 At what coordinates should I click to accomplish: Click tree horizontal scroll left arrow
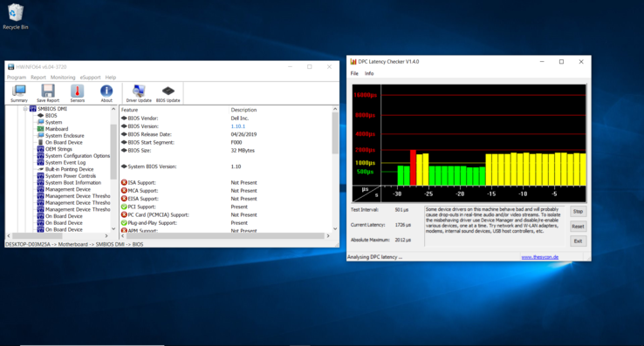tap(9, 236)
